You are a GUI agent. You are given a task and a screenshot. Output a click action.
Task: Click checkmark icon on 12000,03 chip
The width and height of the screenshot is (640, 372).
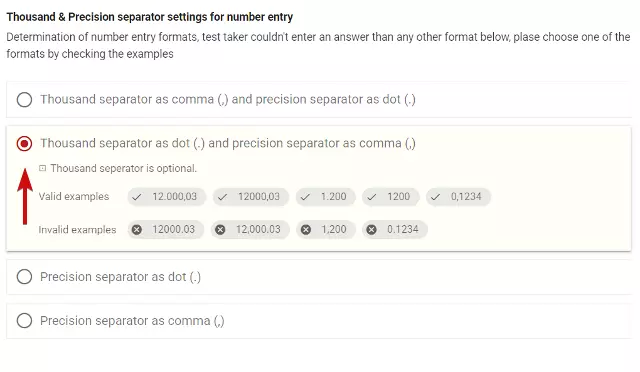pos(222,197)
